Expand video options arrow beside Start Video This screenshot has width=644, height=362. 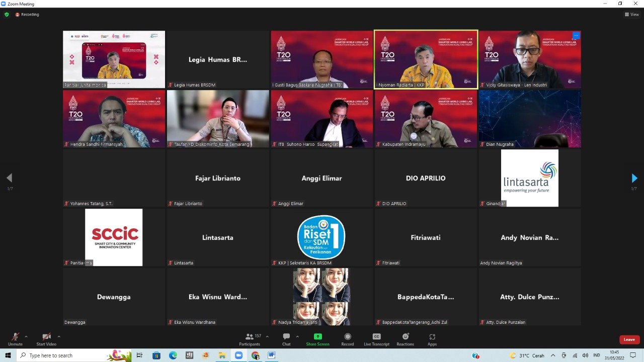(59, 336)
